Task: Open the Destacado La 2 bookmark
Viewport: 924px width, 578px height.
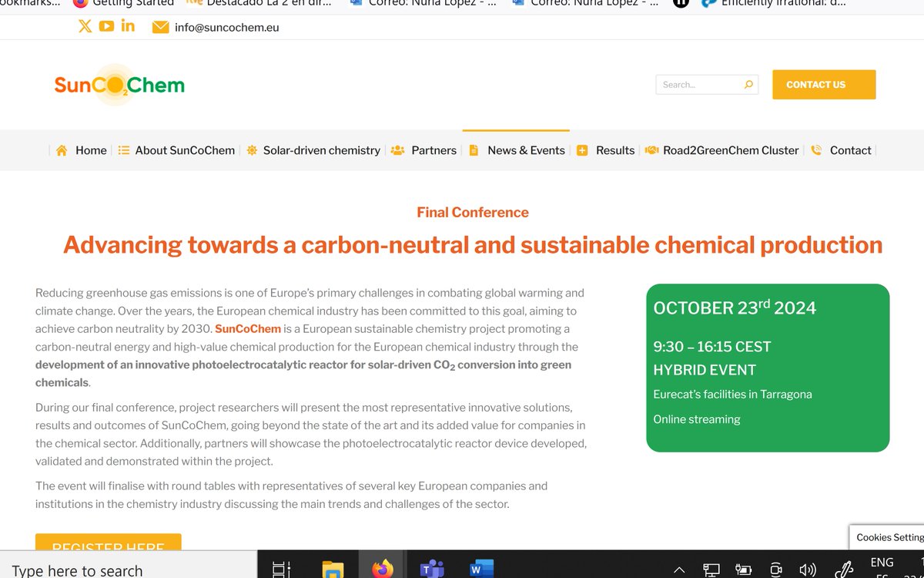Action: pos(259,4)
